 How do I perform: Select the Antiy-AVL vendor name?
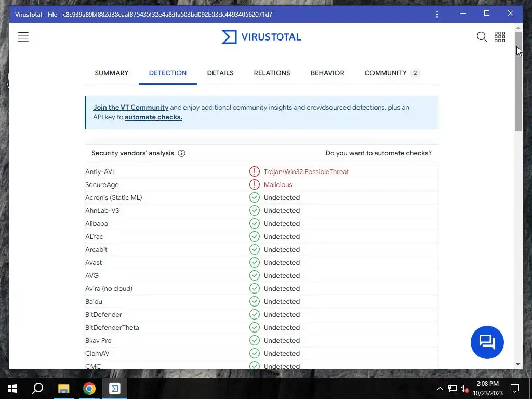pos(100,171)
